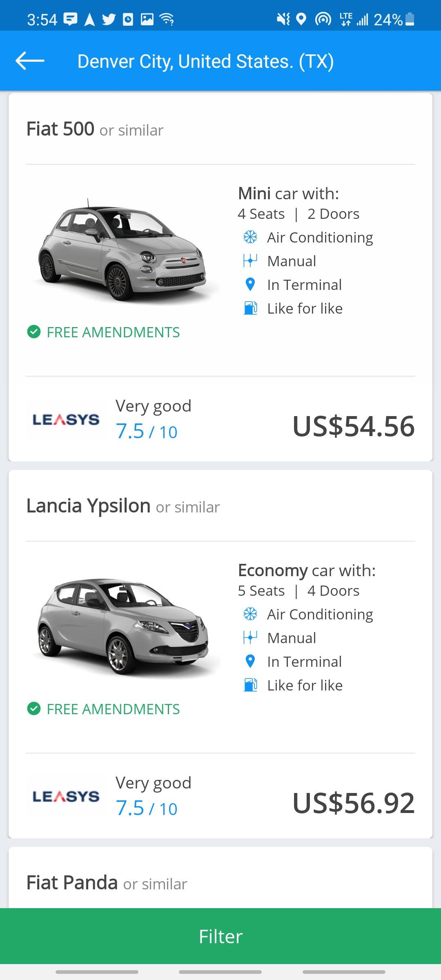Tap the Leasys logo on Fiat 500 card
The height and width of the screenshot is (980, 441).
click(x=66, y=419)
